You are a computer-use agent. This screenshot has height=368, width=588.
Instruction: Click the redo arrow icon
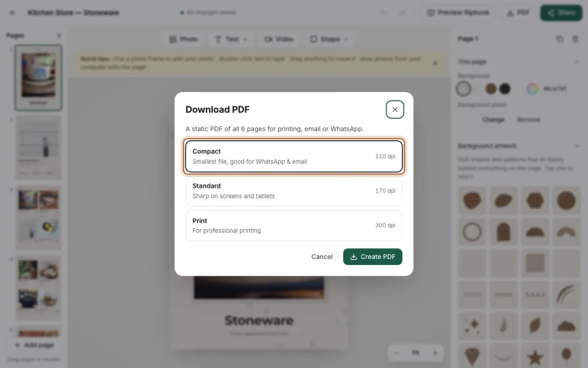(402, 13)
